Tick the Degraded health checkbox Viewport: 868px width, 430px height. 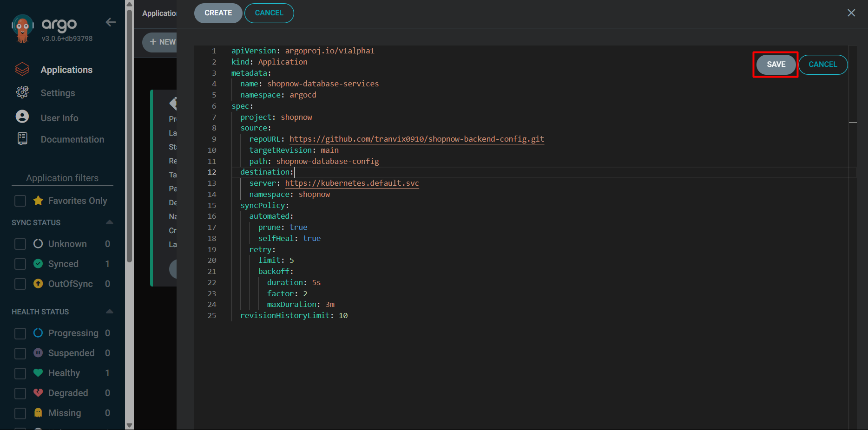[20, 393]
